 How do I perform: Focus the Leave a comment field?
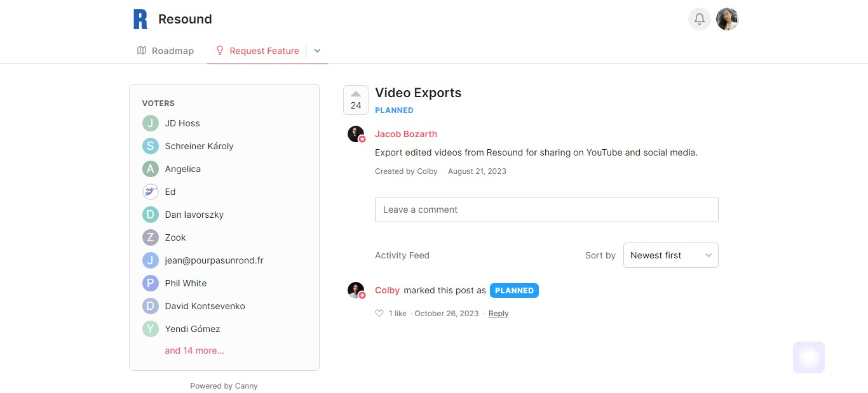pyautogui.click(x=546, y=210)
